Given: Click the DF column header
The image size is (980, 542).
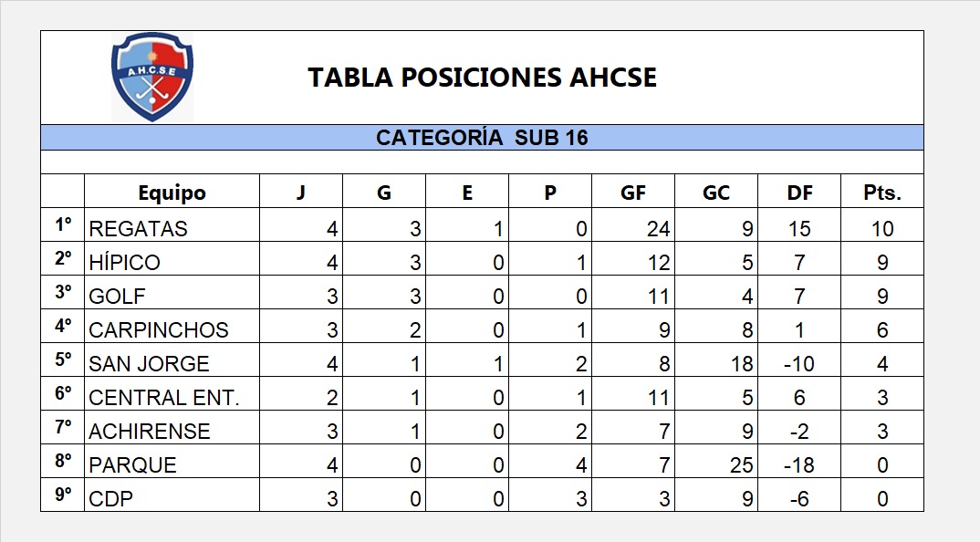Looking at the screenshot, I should (x=799, y=193).
